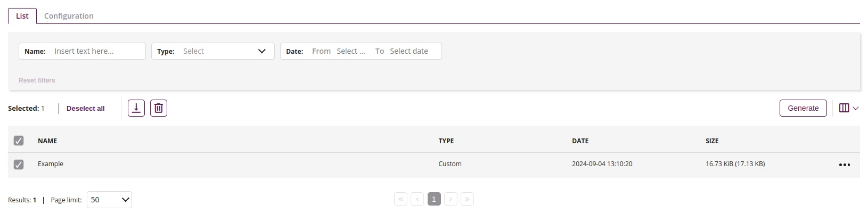Go to the previous page

click(x=417, y=199)
